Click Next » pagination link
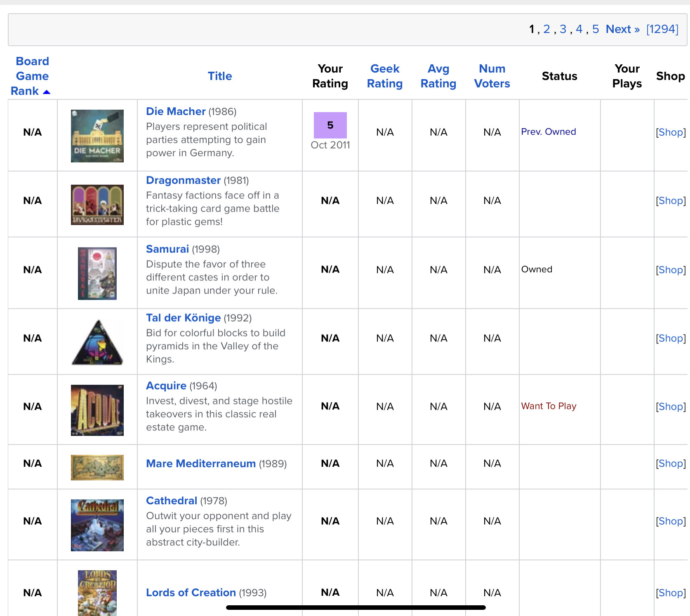The image size is (690, 616). [622, 29]
